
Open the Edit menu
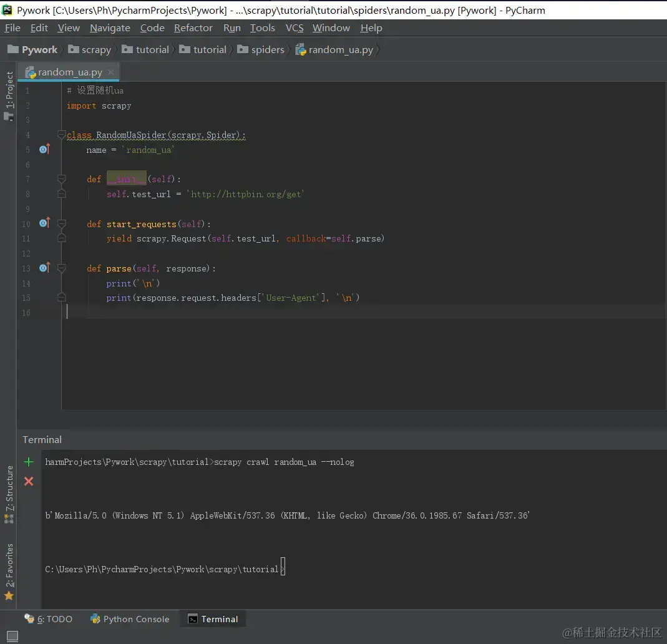pyautogui.click(x=39, y=28)
